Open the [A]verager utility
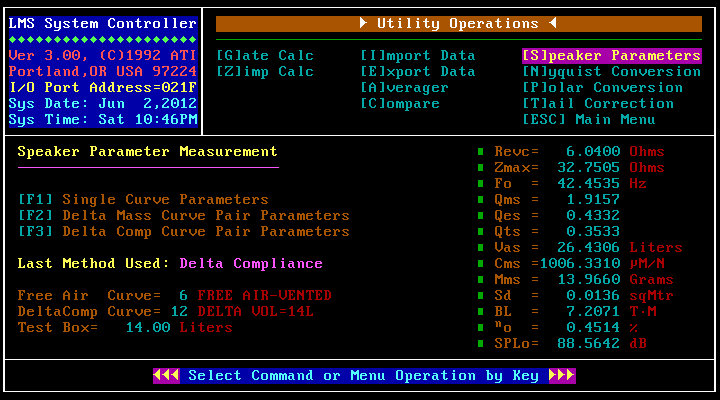This screenshot has height=400, width=720. tap(404, 88)
